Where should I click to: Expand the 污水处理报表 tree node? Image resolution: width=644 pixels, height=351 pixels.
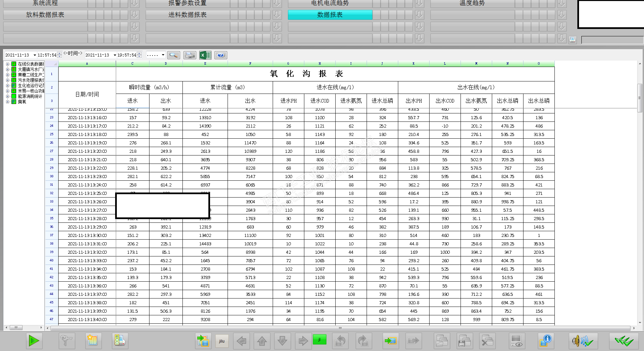coord(7,80)
